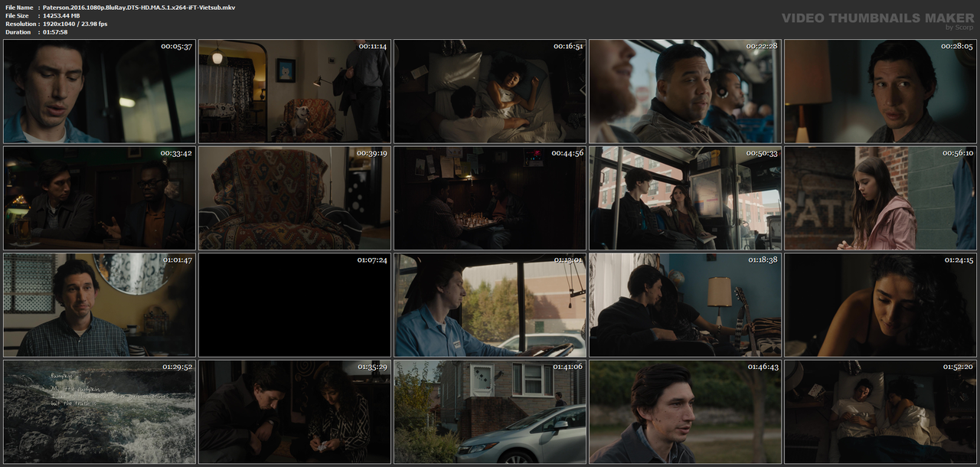980x467 pixels.
Task: Select the thumbnail at 00:28:05
Action: coord(880,91)
